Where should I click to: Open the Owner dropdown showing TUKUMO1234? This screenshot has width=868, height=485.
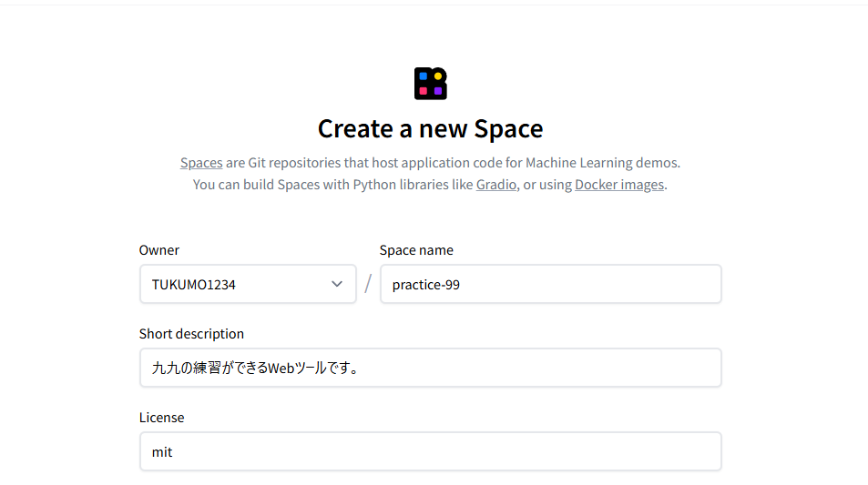pyautogui.click(x=248, y=284)
